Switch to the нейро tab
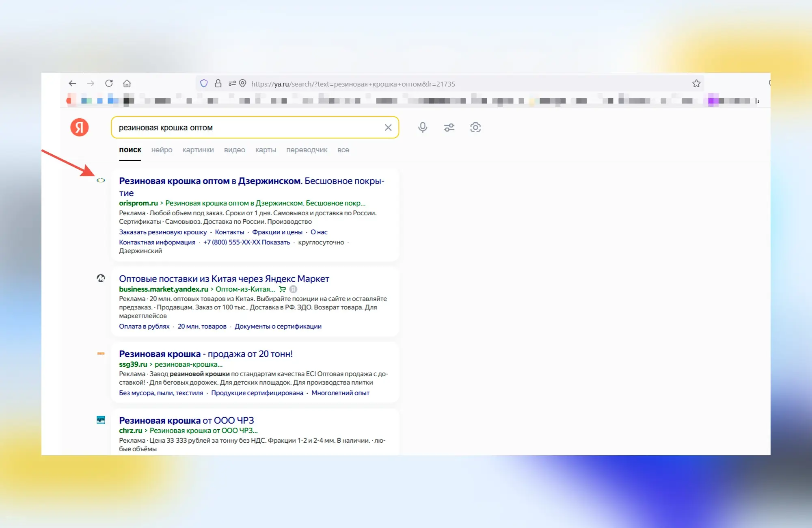The width and height of the screenshot is (812, 528). click(x=162, y=150)
